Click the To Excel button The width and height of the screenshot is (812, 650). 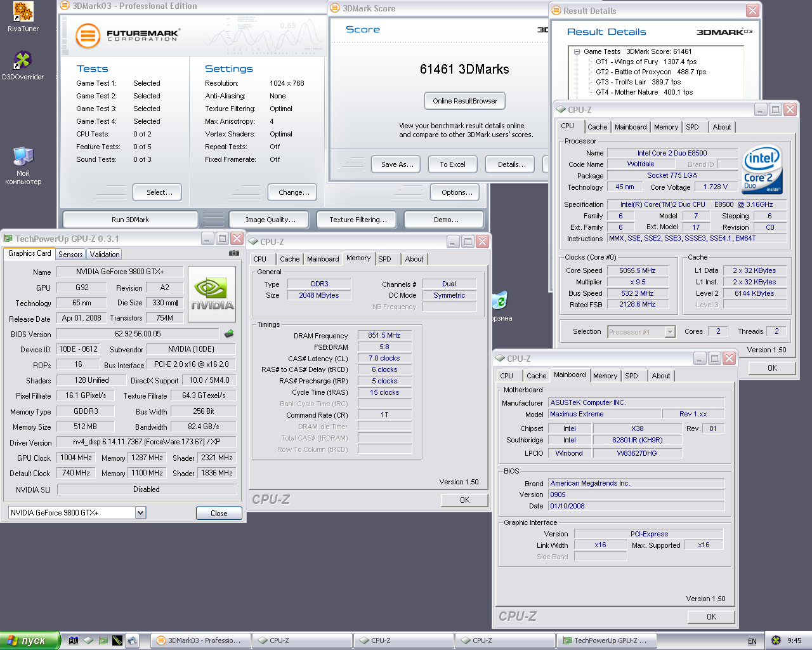tap(452, 164)
